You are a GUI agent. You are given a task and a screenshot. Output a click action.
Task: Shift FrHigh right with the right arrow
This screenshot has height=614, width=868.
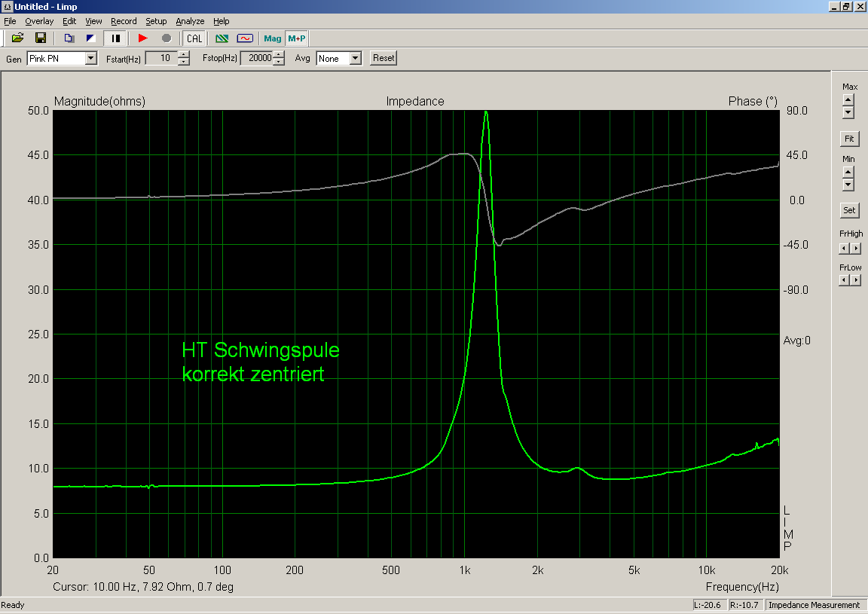856,249
